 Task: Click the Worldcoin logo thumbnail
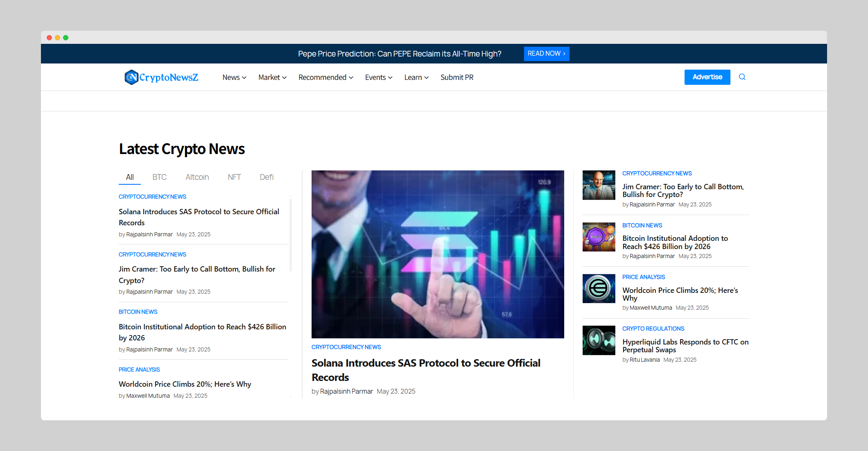[599, 289]
